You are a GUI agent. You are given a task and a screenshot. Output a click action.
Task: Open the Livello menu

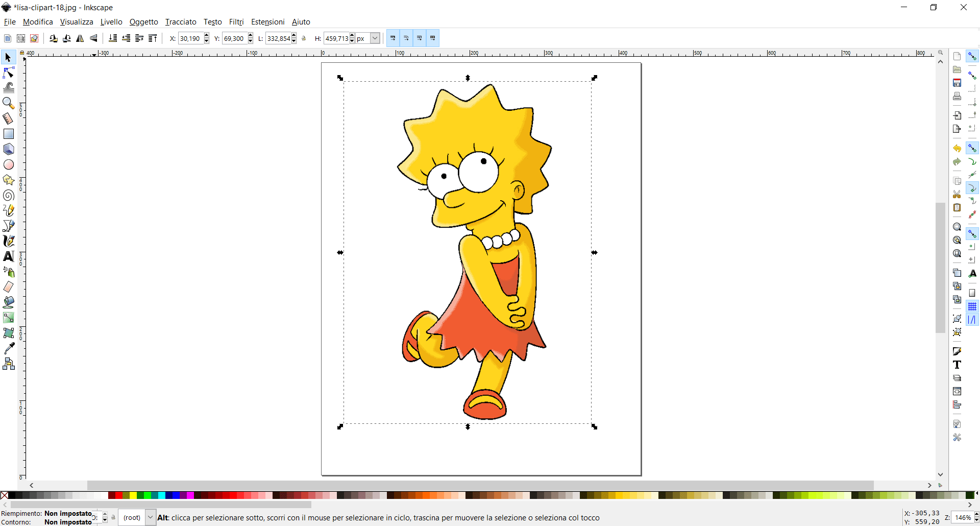pyautogui.click(x=111, y=22)
